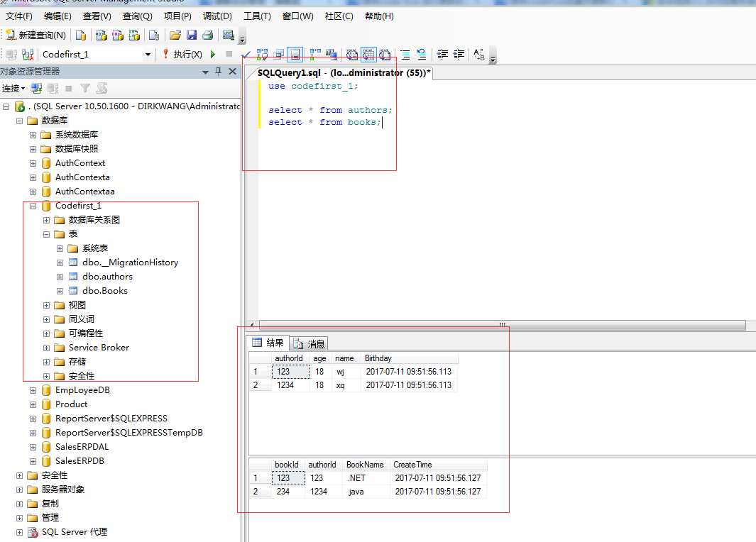
Task: Select the Product database in the tree
Action: point(71,404)
